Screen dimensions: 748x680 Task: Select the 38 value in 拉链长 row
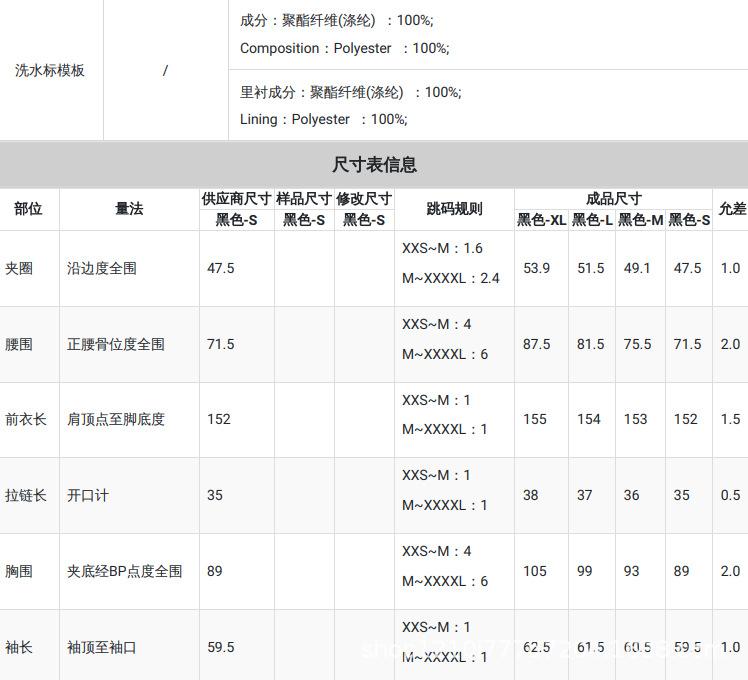[530, 495]
